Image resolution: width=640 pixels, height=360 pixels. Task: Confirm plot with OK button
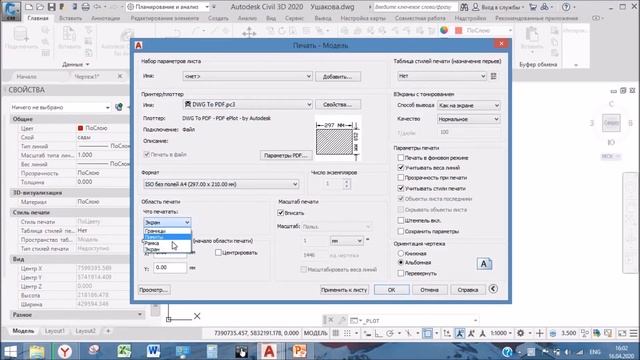point(391,290)
